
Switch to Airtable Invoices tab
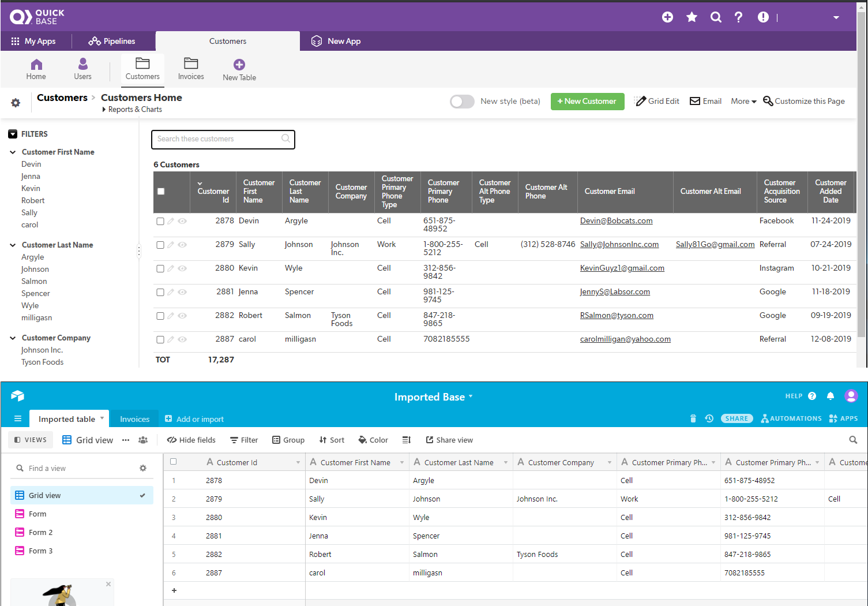tap(135, 419)
